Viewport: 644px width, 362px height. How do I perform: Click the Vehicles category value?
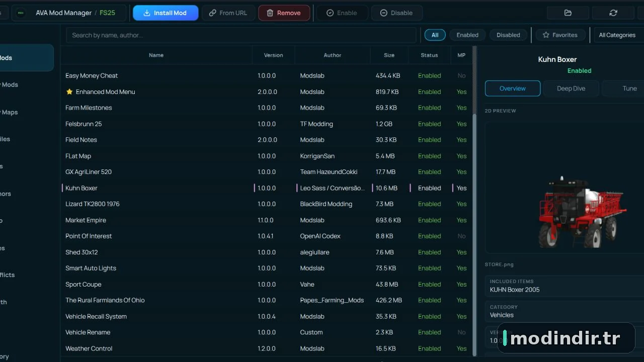502,315
